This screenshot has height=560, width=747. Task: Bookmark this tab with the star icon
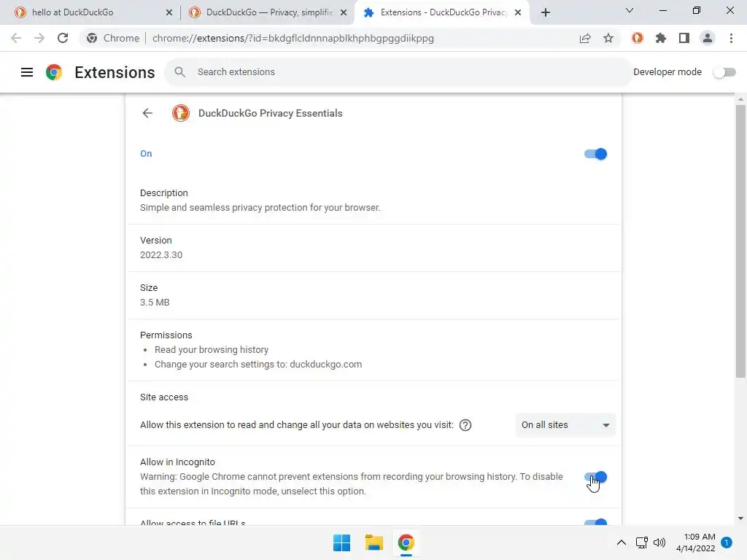608,38
